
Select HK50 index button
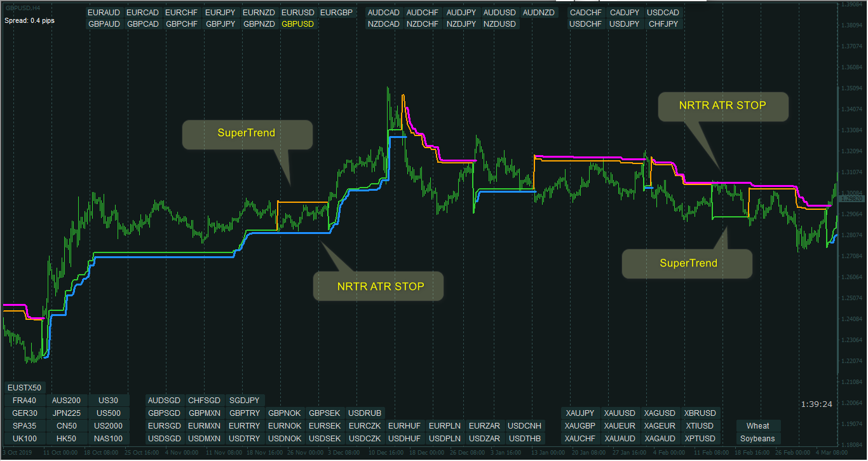pos(67,439)
